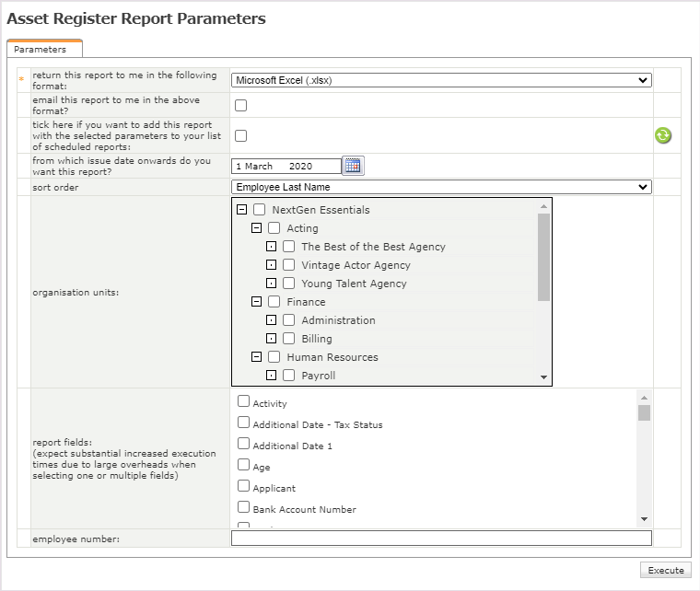This screenshot has width=700, height=591.
Task: Tick the Bank Account Number field
Action: click(244, 507)
